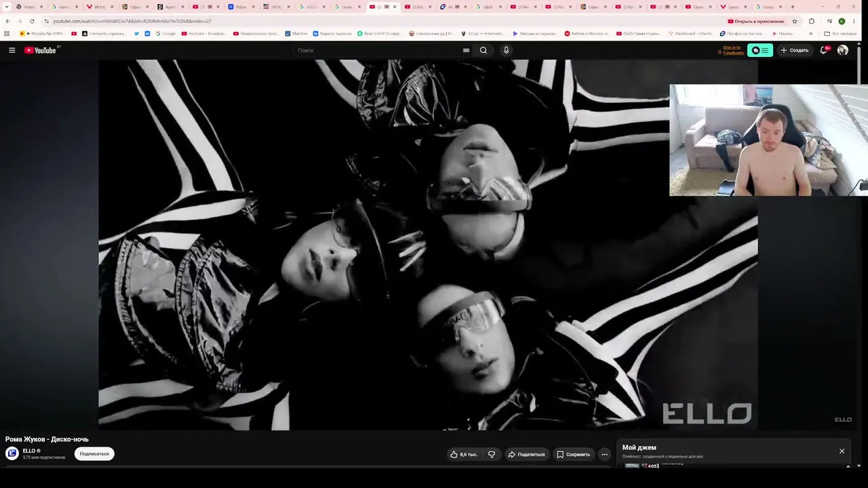Open the ELLO channel avatar
This screenshot has height=488, width=868.
(x=12, y=453)
